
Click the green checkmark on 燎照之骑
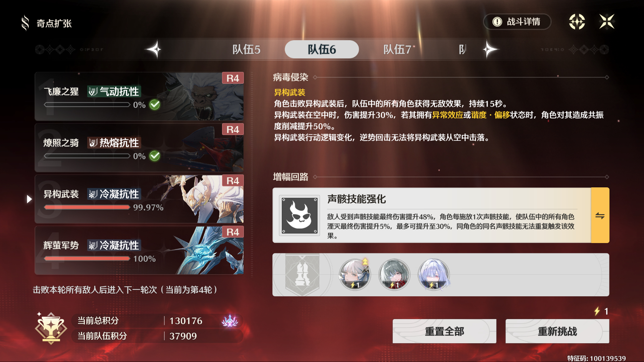155,156
